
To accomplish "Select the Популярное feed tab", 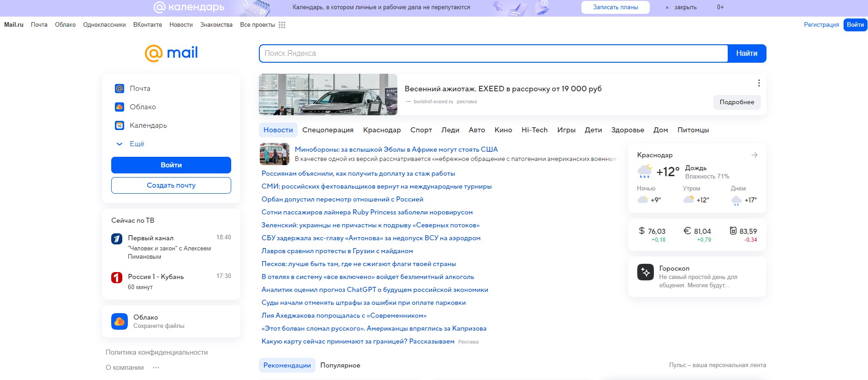I will [340, 365].
